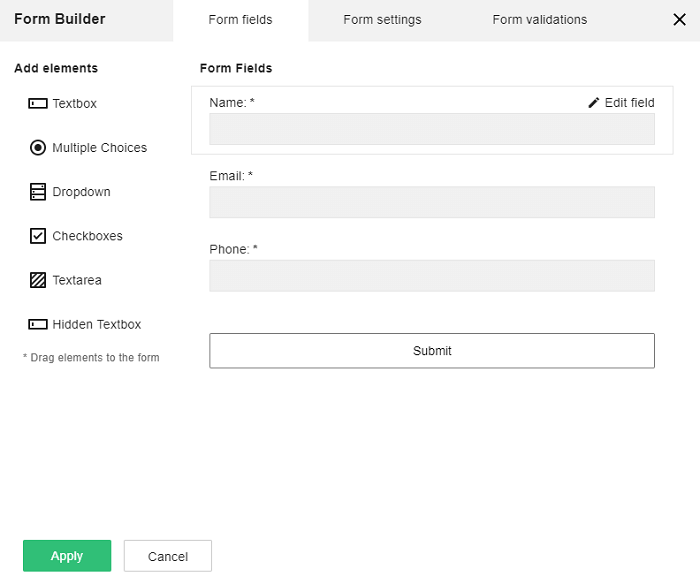Open the Form validations tab
This screenshot has height=584, width=700.
(540, 20)
